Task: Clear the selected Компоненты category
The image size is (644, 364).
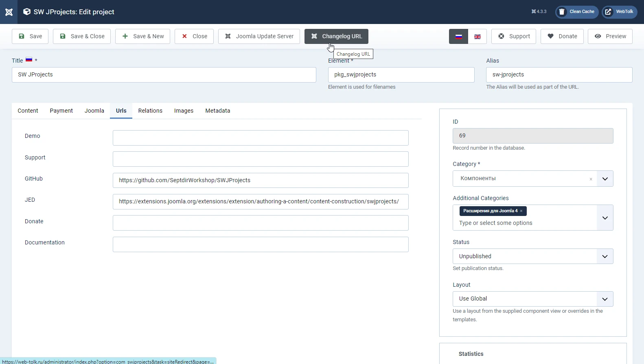Action: (591, 179)
